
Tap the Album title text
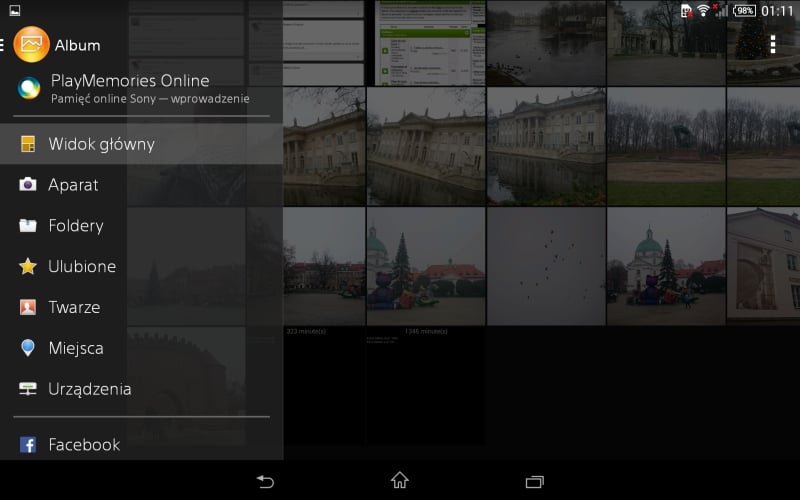coord(78,45)
